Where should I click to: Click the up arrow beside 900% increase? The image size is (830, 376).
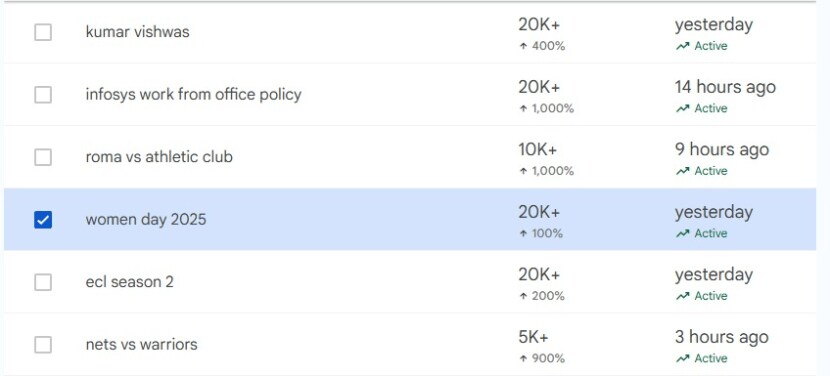pos(523,359)
